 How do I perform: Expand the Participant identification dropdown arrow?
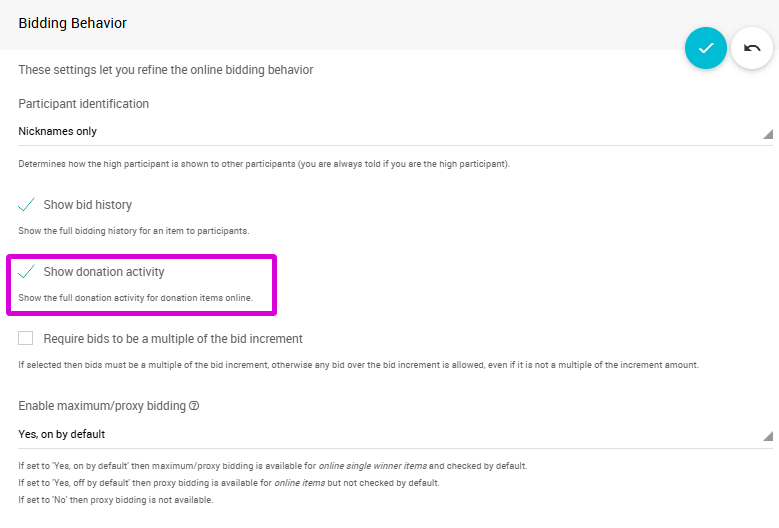pos(767,133)
